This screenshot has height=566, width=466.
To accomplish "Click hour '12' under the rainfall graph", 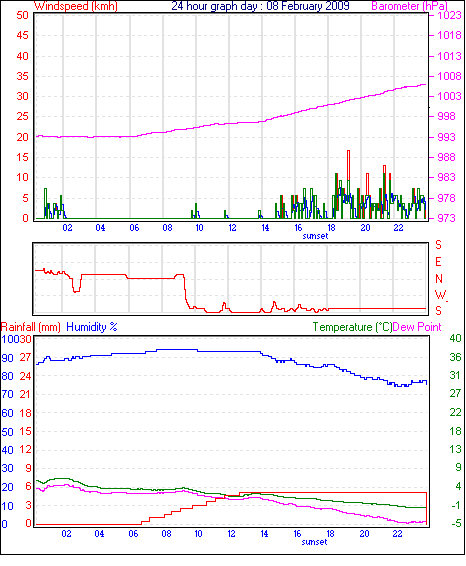I will coord(231,534).
